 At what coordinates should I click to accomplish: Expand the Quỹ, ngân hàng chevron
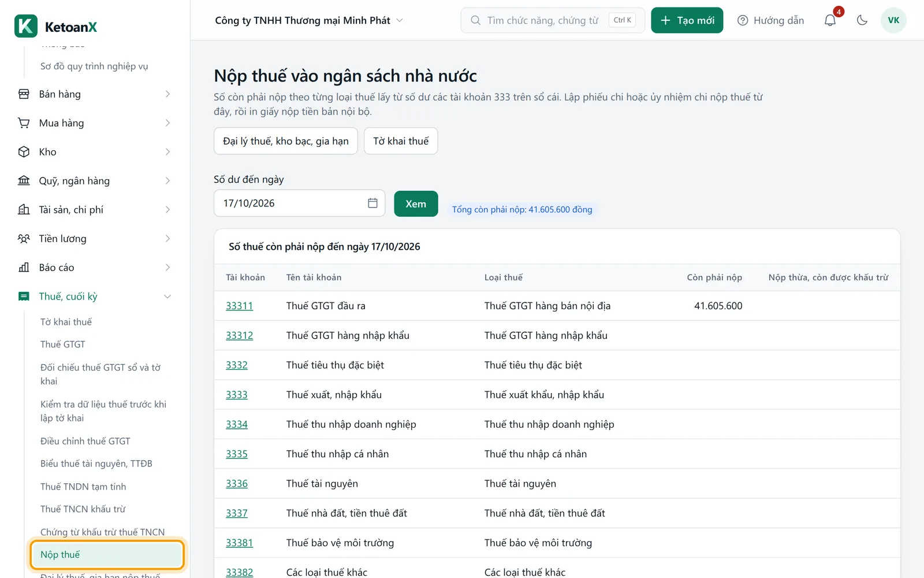(167, 181)
